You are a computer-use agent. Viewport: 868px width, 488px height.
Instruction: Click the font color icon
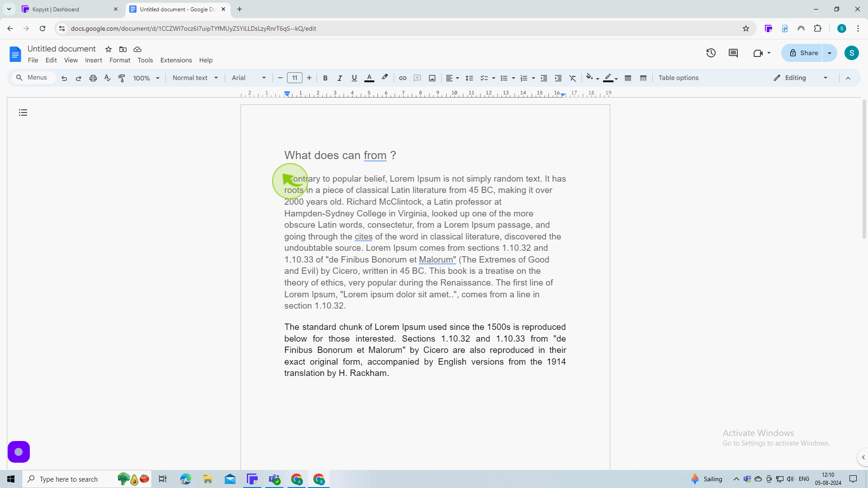pyautogui.click(x=369, y=78)
